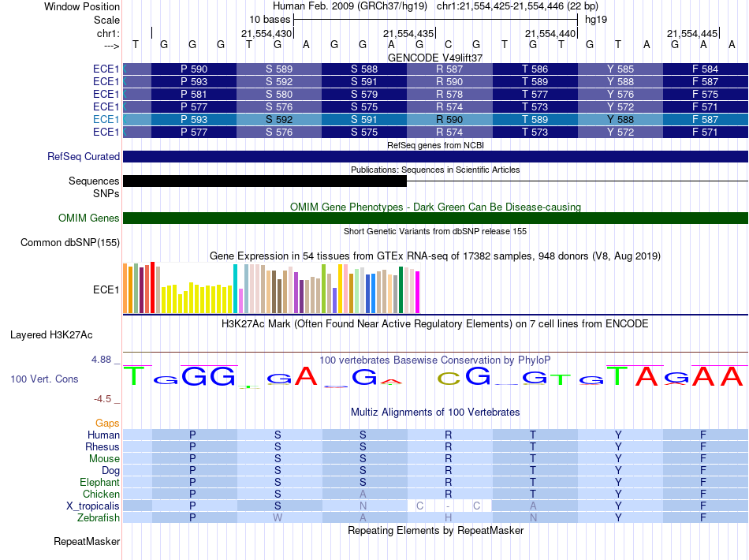Click the black Sequences publications block
This screenshot has height=560, width=749.
pyautogui.click(x=265, y=181)
